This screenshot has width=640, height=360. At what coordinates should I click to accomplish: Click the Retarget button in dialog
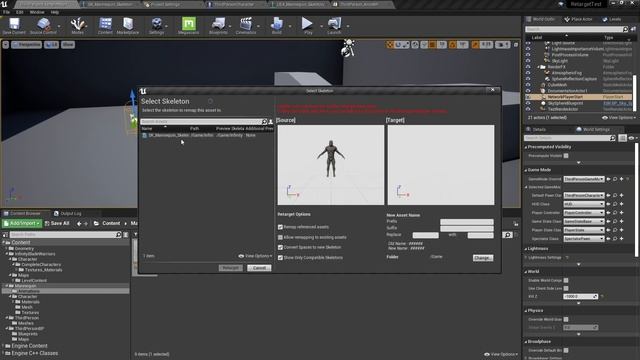231,268
